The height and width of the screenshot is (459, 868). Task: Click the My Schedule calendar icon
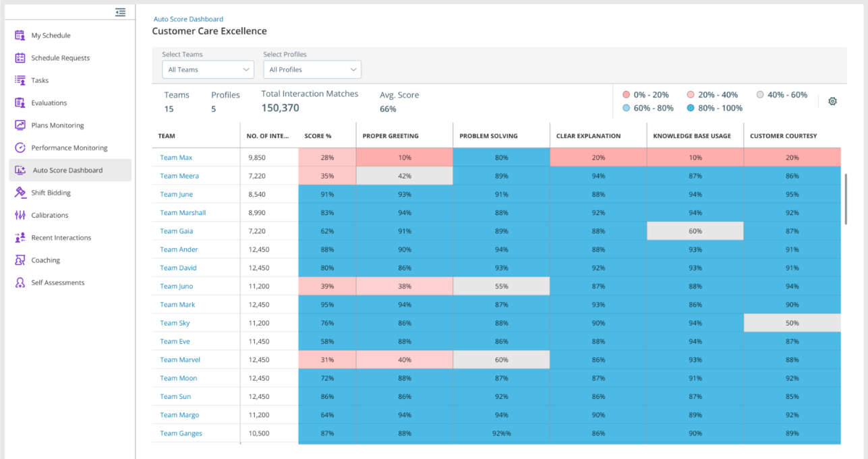click(x=20, y=36)
